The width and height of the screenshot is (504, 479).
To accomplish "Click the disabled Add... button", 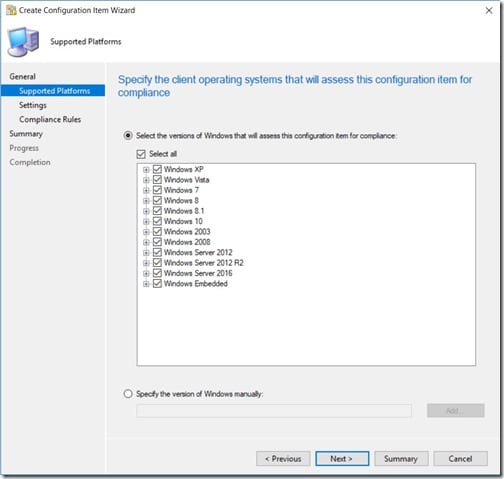I will 455,411.
